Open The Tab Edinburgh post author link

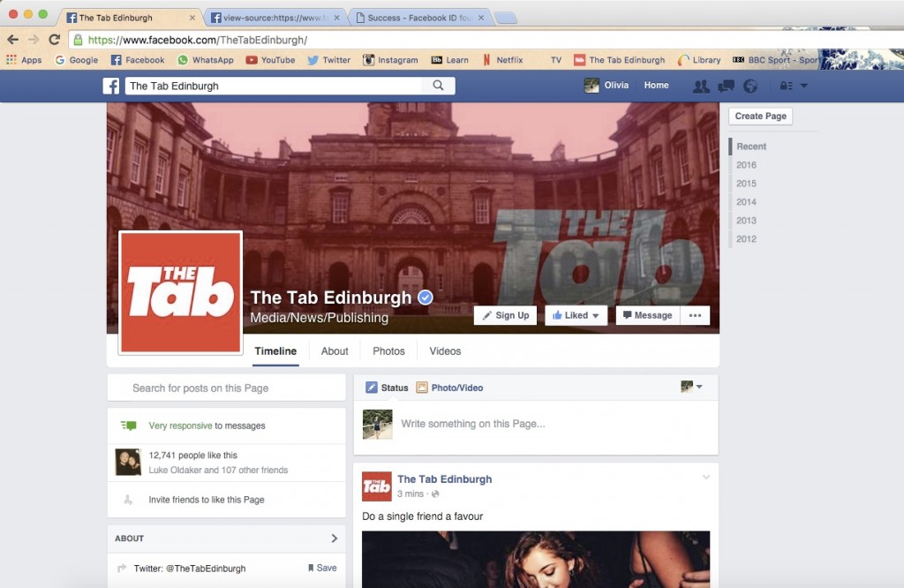click(445, 479)
